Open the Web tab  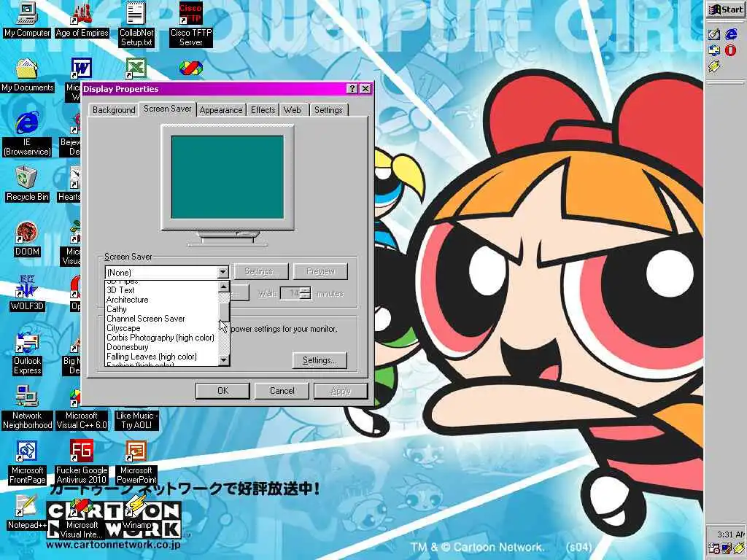(292, 110)
